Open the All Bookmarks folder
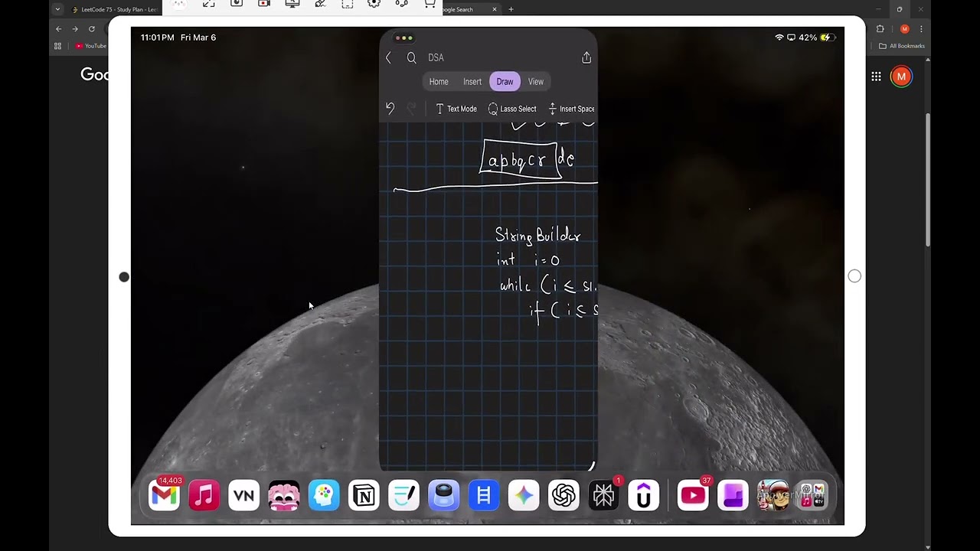The width and height of the screenshot is (980, 551). click(x=902, y=46)
